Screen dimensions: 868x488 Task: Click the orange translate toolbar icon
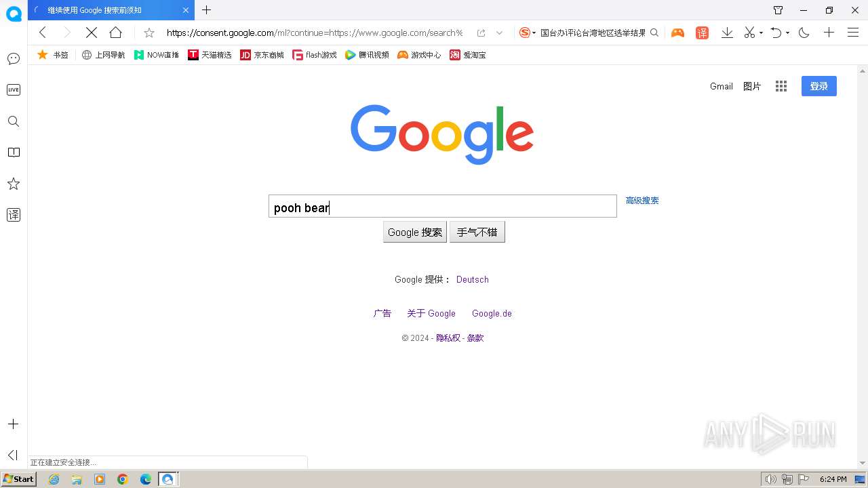click(x=702, y=33)
